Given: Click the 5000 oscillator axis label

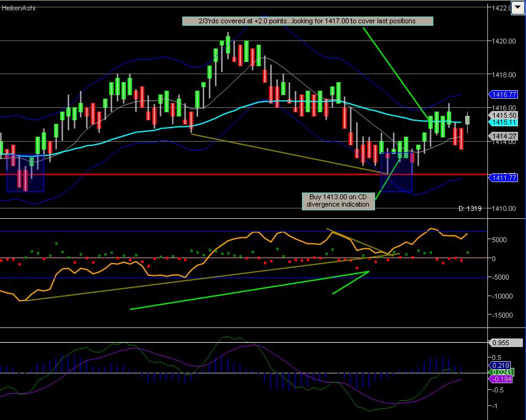Looking at the screenshot, I should pos(499,240).
